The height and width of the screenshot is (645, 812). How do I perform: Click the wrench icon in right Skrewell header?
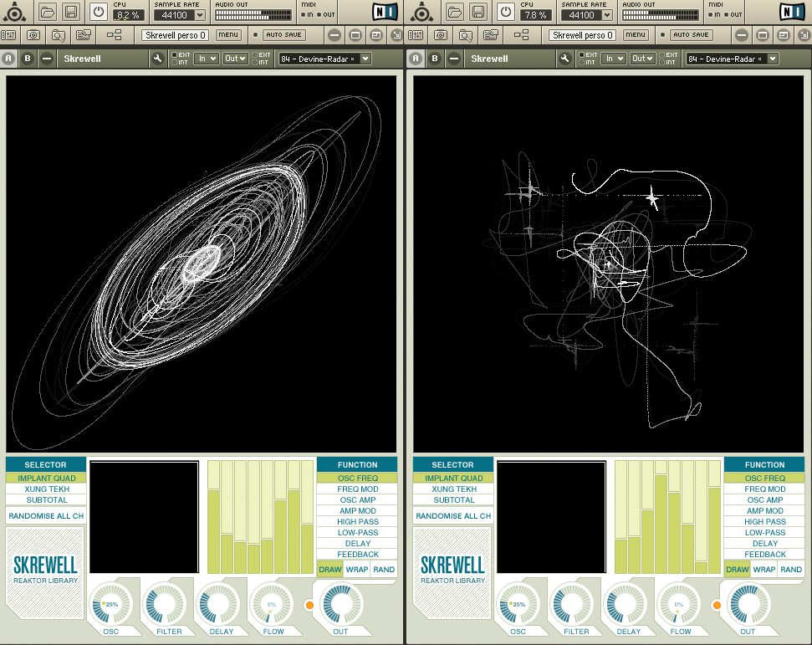pos(564,59)
